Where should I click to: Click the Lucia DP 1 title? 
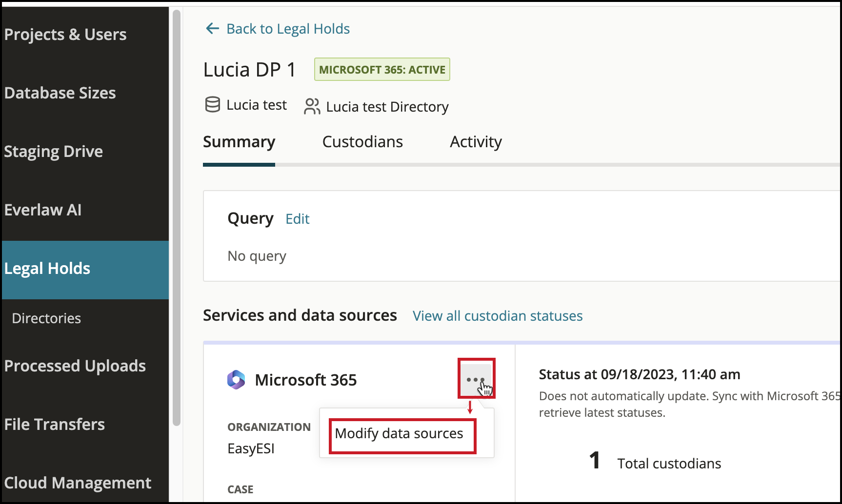pos(250,70)
